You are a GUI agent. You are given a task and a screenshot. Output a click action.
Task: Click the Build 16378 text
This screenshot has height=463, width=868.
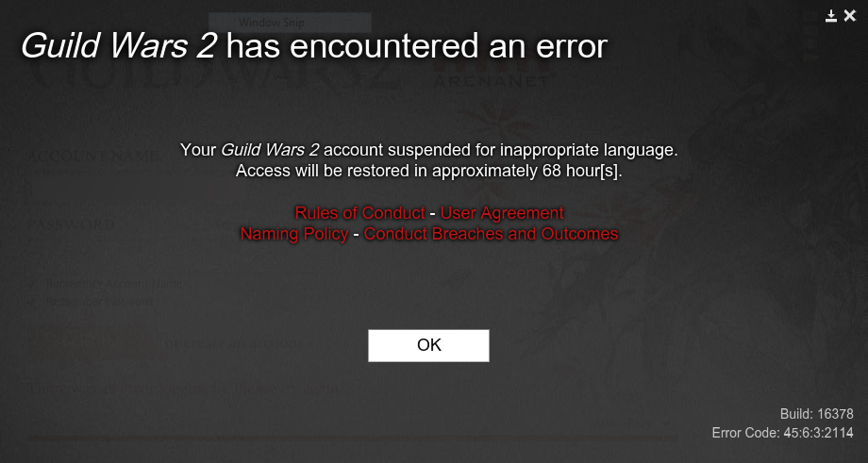(816, 414)
